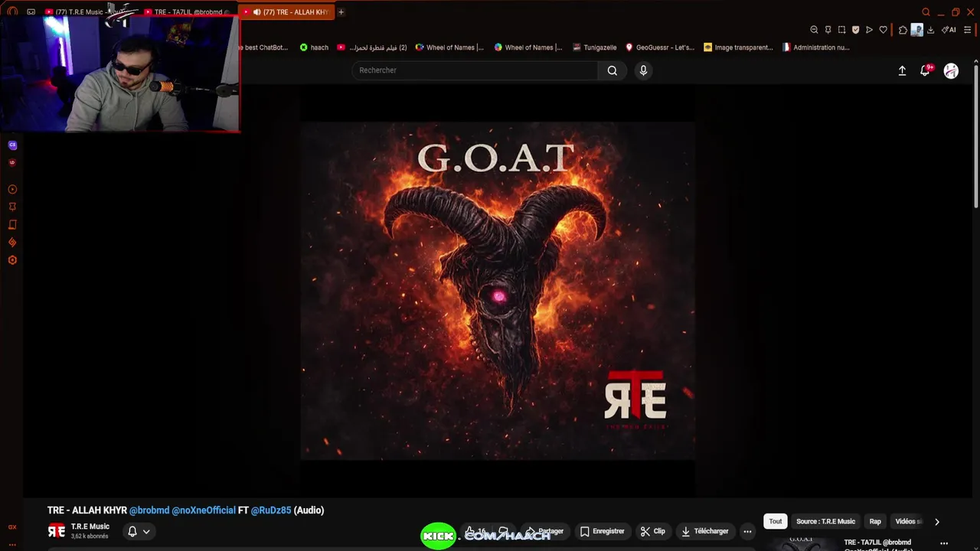Open the sidebar diamond-shaped icon
The image size is (980, 551).
pyautogui.click(x=12, y=243)
